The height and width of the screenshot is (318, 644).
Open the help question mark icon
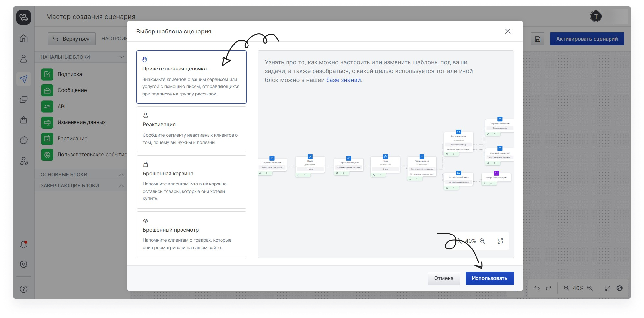[23, 289]
